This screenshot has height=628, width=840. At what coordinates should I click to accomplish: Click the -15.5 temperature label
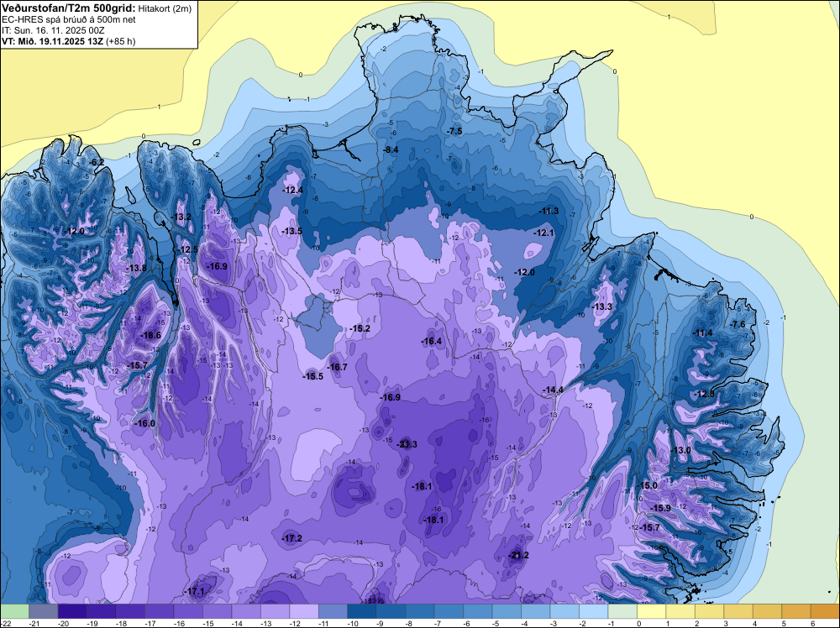312,376
